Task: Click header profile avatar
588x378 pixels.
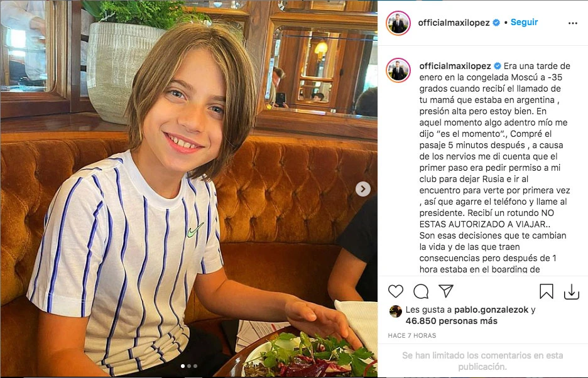Action: (x=398, y=23)
